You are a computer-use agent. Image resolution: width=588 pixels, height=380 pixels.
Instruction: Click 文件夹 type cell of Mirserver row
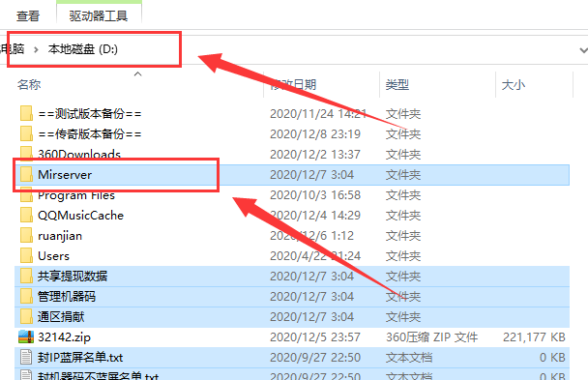[403, 175]
